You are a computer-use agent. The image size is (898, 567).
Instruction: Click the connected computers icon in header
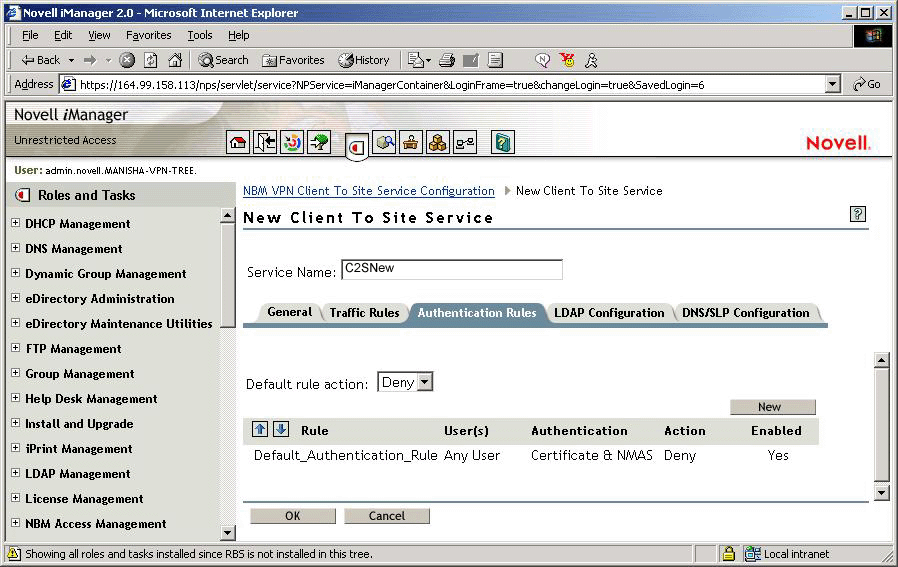pyautogui.click(x=464, y=142)
